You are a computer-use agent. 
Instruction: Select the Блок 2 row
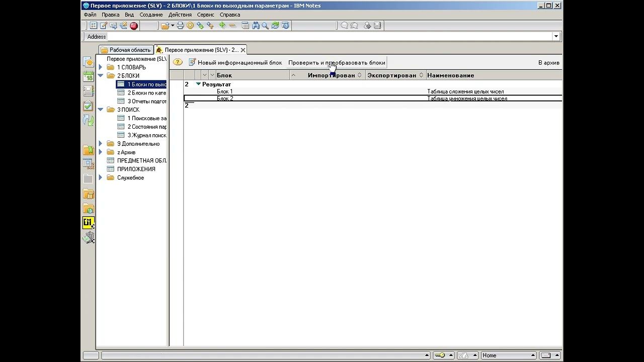[x=373, y=99]
